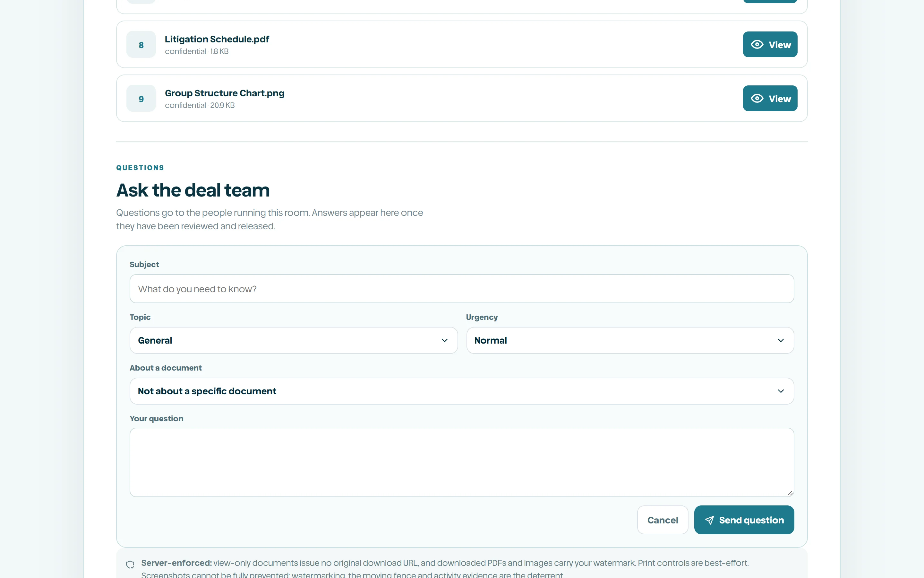924x578 pixels.
Task: Click the shield icon beside Server-enforced notice
Action: 130,564
